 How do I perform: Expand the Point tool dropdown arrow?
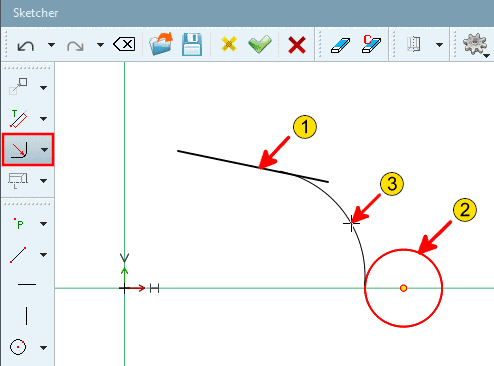(43, 224)
